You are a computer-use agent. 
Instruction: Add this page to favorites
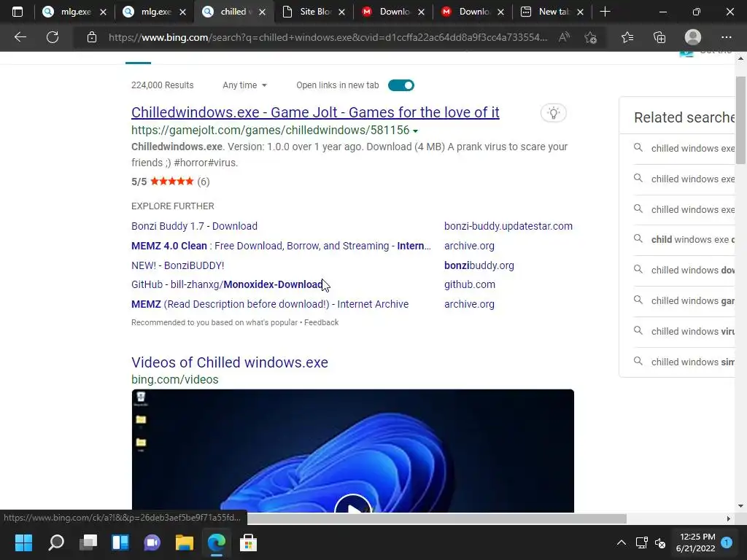click(591, 37)
